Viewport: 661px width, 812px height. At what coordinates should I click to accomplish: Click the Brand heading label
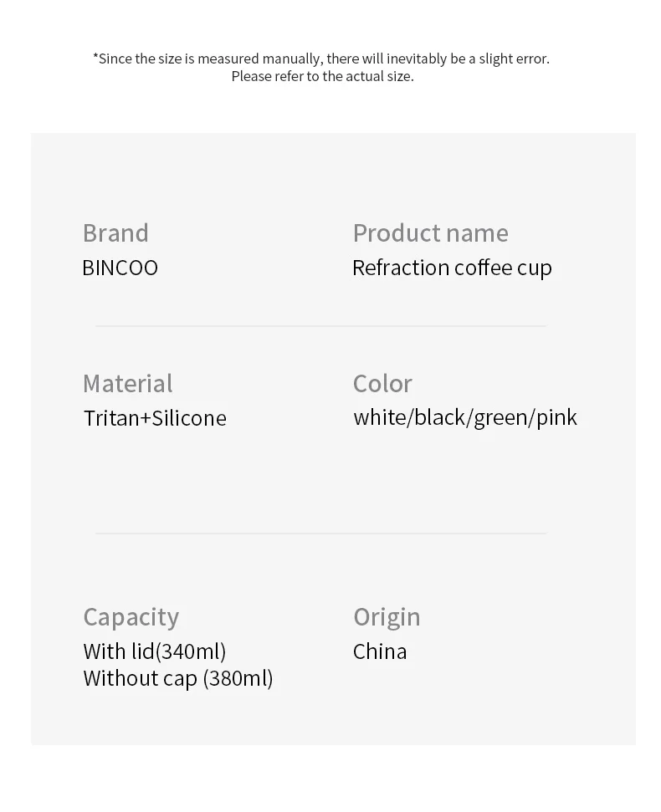click(x=115, y=233)
